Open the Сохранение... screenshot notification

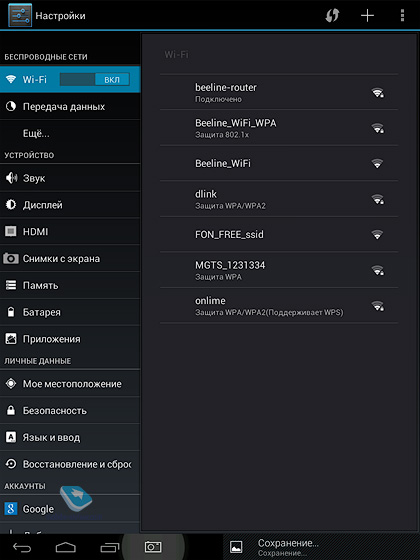coord(321,547)
